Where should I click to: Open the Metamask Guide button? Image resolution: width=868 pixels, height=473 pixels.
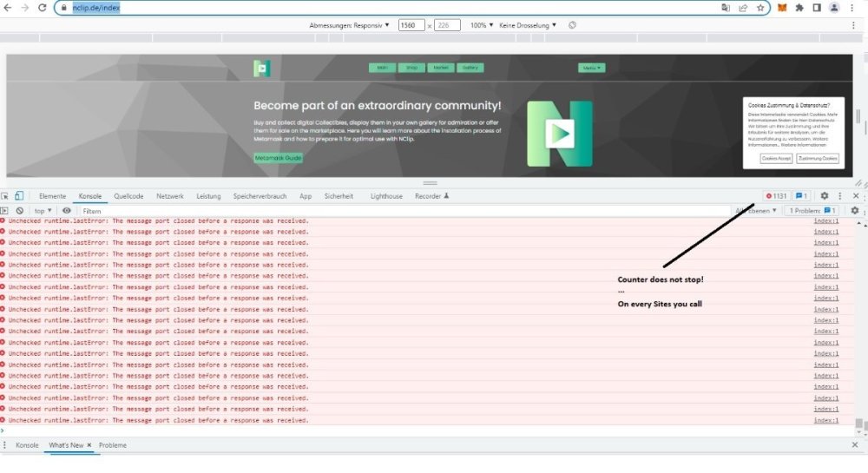[279, 158]
